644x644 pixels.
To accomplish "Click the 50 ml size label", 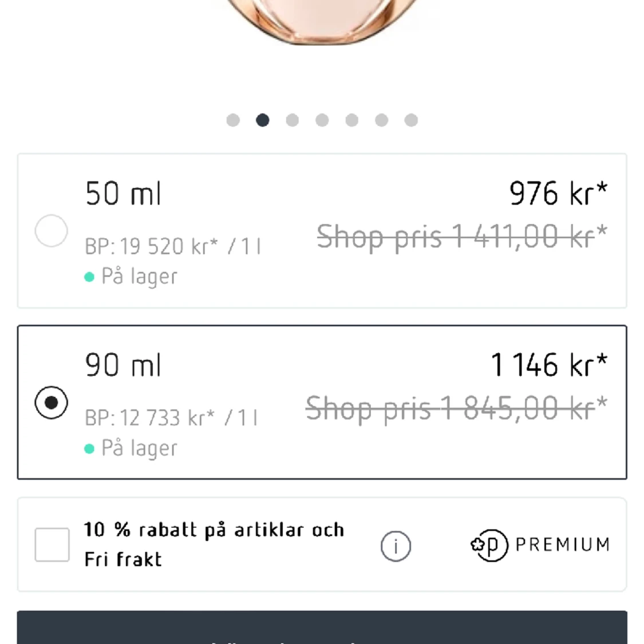I will click(x=123, y=193).
